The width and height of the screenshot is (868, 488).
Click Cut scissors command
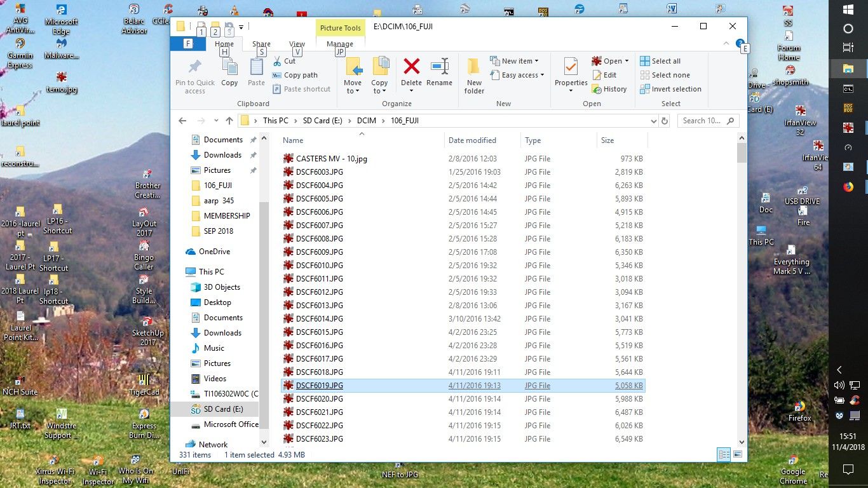(x=285, y=61)
